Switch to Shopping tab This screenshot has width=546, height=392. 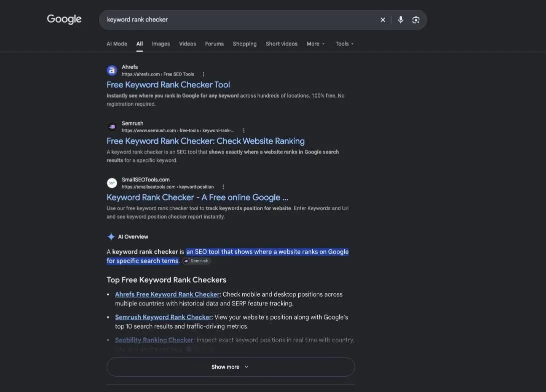pos(245,44)
